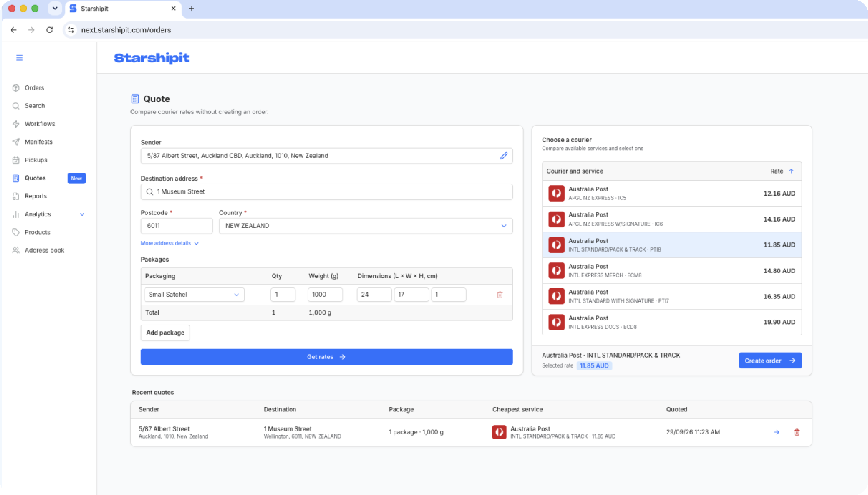Click the width field showing 17
This screenshot has height=495, width=868.
click(x=411, y=294)
